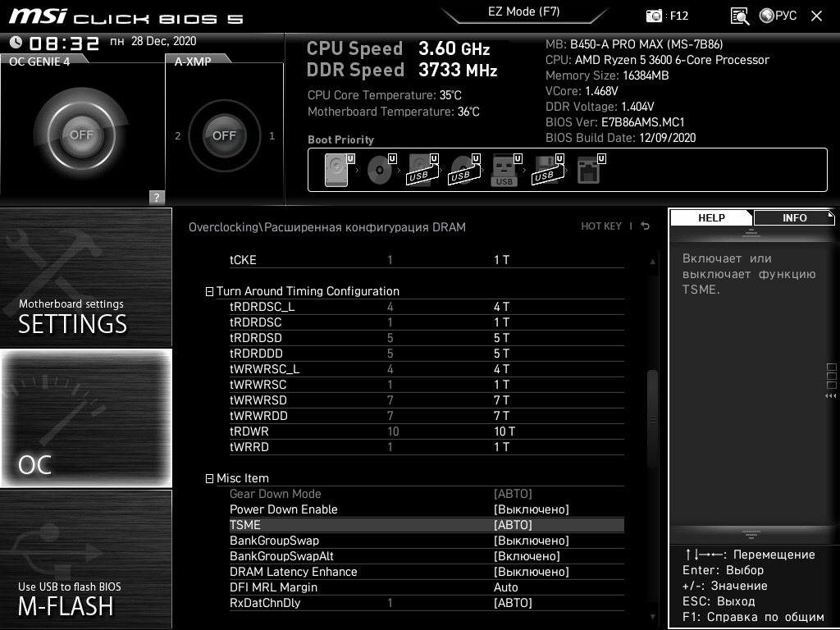Select A-XMP profile 2
The image size is (840, 630).
(178, 136)
